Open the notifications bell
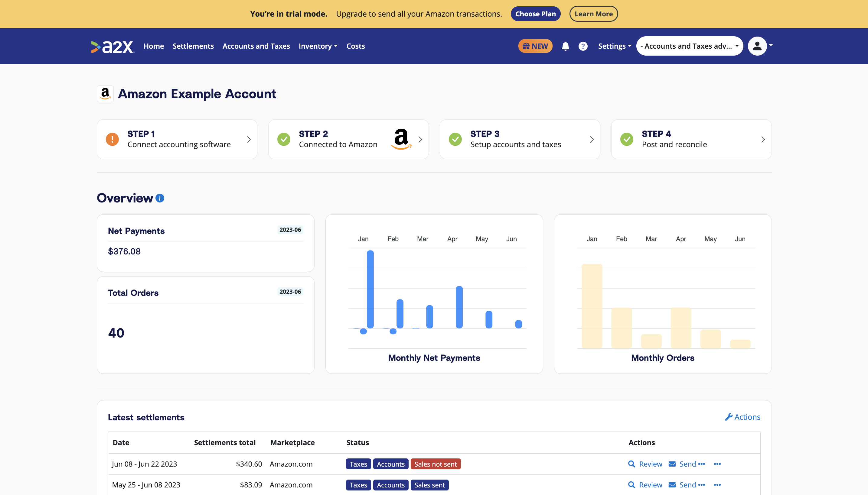 565,46
